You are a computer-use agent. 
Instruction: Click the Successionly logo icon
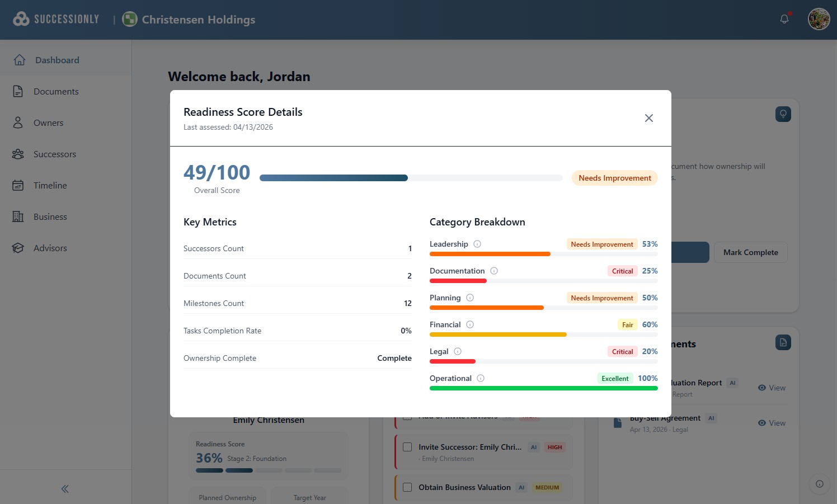pyautogui.click(x=20, y=18)
